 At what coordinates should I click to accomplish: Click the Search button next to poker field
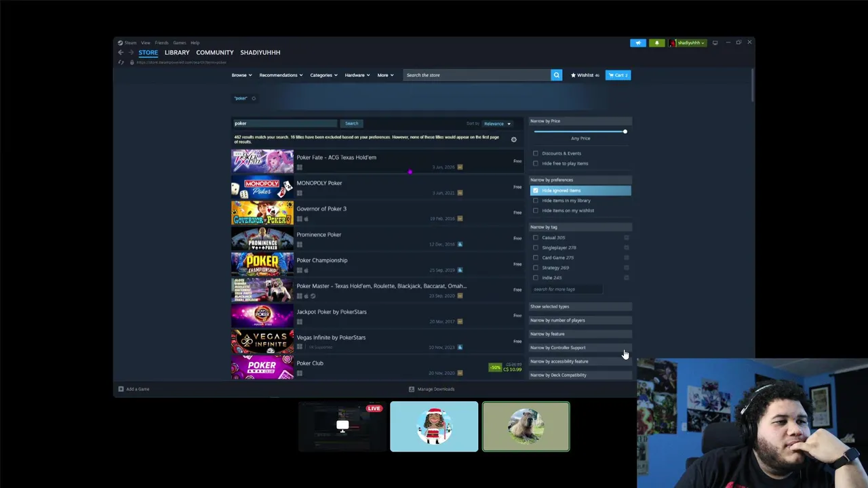(351, 123)
